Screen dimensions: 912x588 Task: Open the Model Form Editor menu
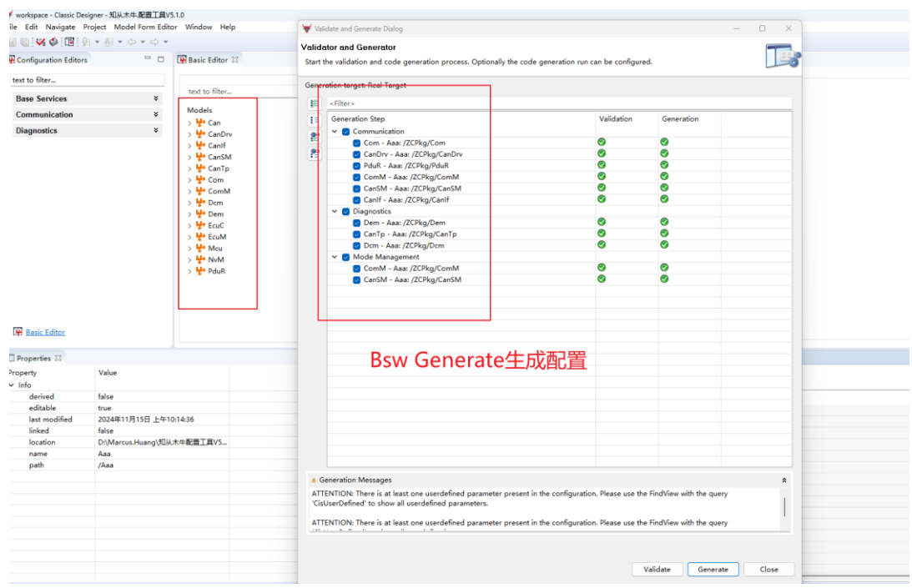(x=145, y=27)
